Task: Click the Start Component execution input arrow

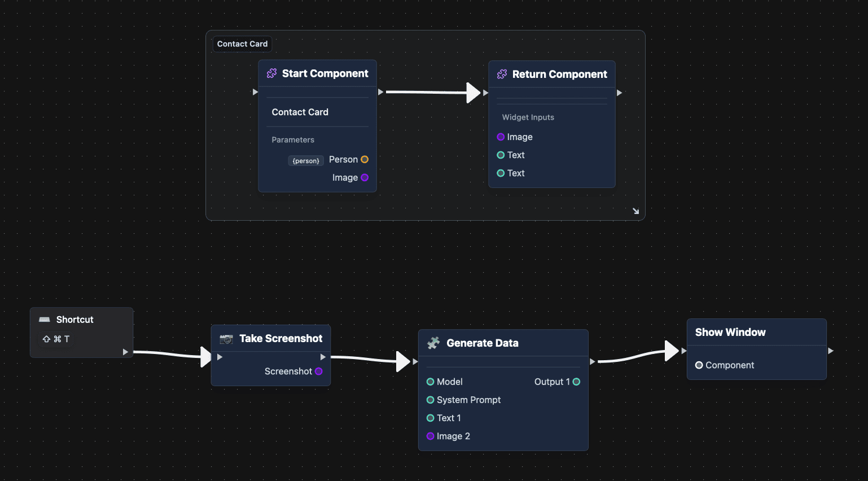Action: (255, 92)
